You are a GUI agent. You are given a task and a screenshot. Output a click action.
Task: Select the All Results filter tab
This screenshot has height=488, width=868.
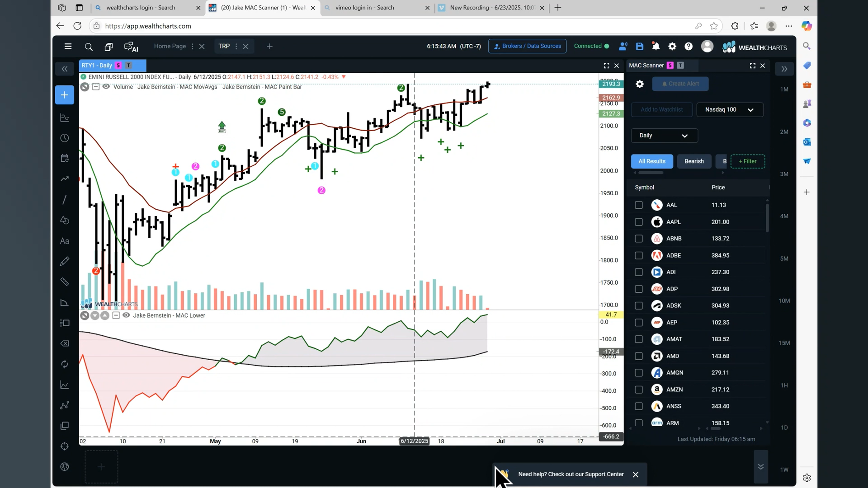click(x=652, y=161)
